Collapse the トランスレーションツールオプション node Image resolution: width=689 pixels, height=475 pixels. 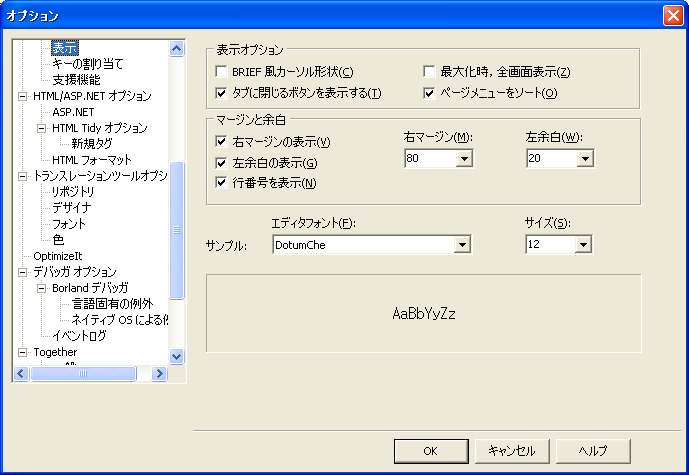22,176
